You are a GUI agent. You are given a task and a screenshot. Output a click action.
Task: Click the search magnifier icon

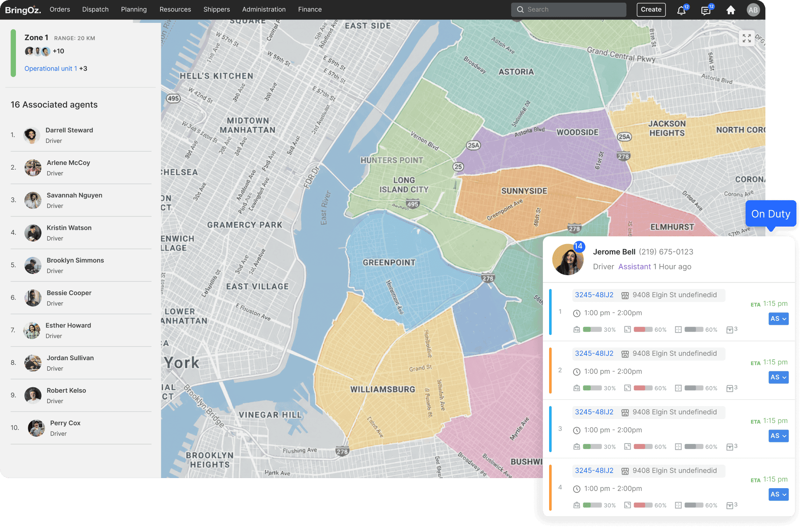pyautogui.click(x=520, y=10)
